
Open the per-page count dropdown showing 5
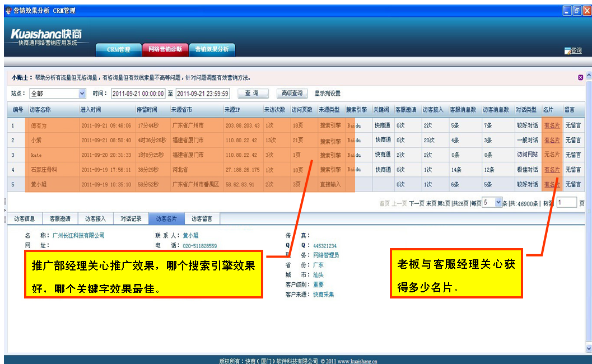click(x=499, y=203)
